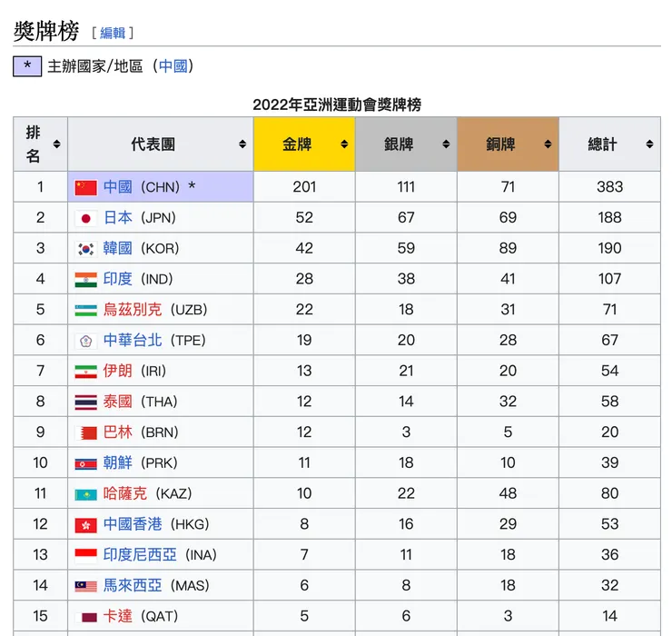The image size is (672, 636).
Task: Select North Korea's total count 39
Action: [610, 462]
